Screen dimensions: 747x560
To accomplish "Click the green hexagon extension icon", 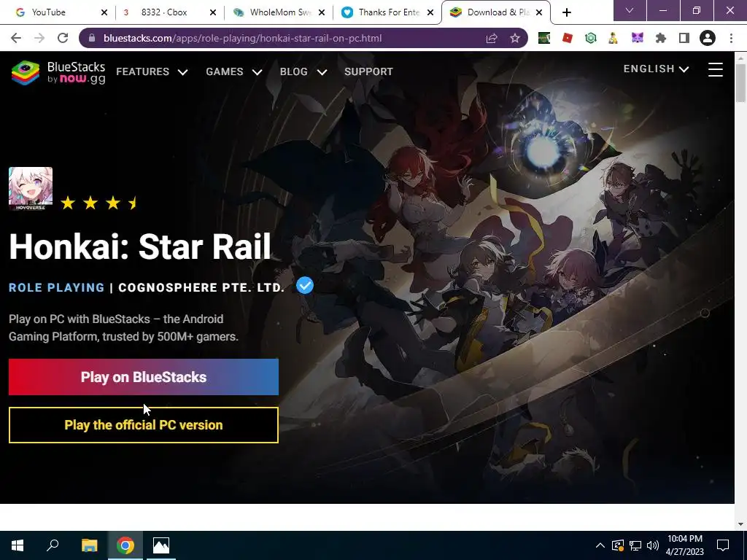I will point(591,38).
